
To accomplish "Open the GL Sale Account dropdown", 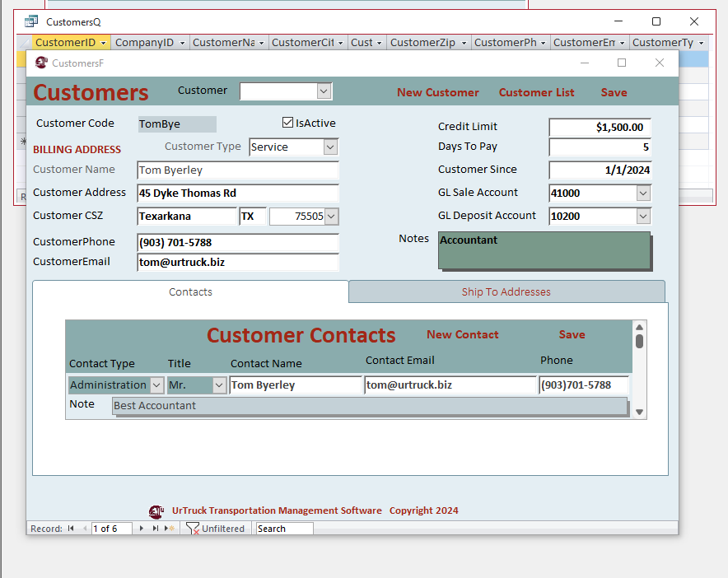I will pyautogui.click(x=644, y=193).
